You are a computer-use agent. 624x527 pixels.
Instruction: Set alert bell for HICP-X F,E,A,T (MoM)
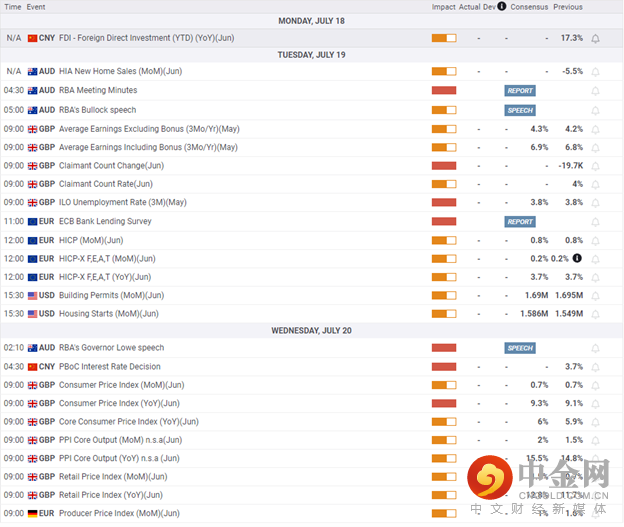[595, 260]
